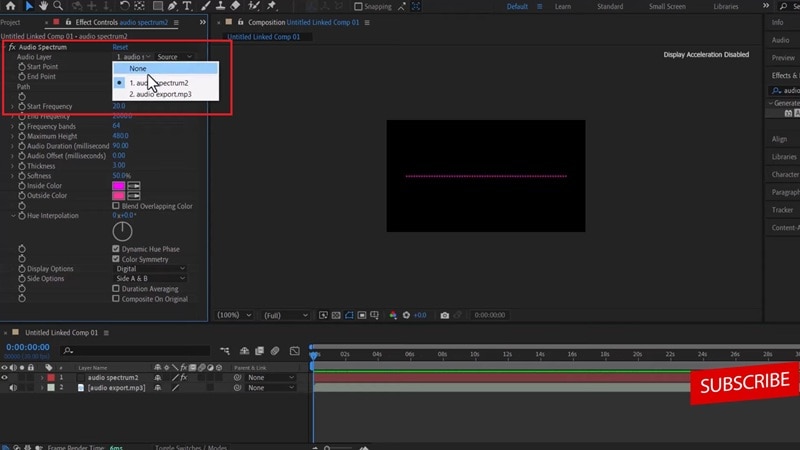
Task: Select audio export.mp3 from the dropdown list
Action: [x=160, y=94]
